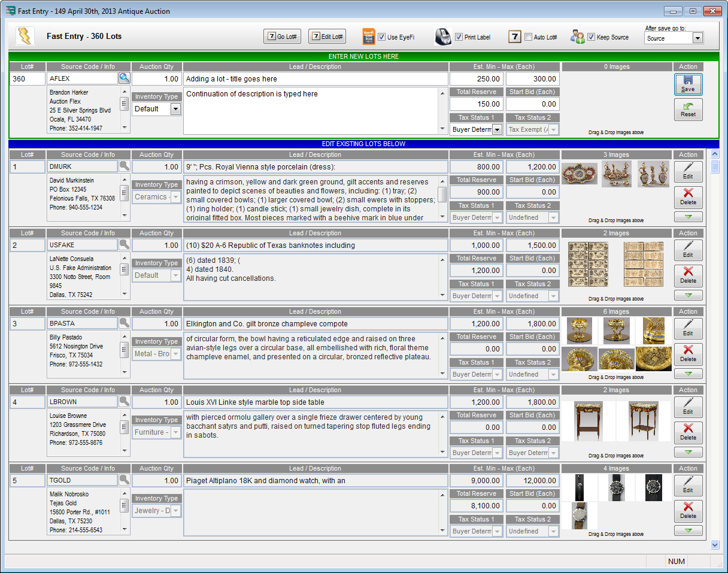The width and height of the screenshot is (728, 573).
Task: Click the Edit pencil for lot 5
Action: click(x=688, y=485)
